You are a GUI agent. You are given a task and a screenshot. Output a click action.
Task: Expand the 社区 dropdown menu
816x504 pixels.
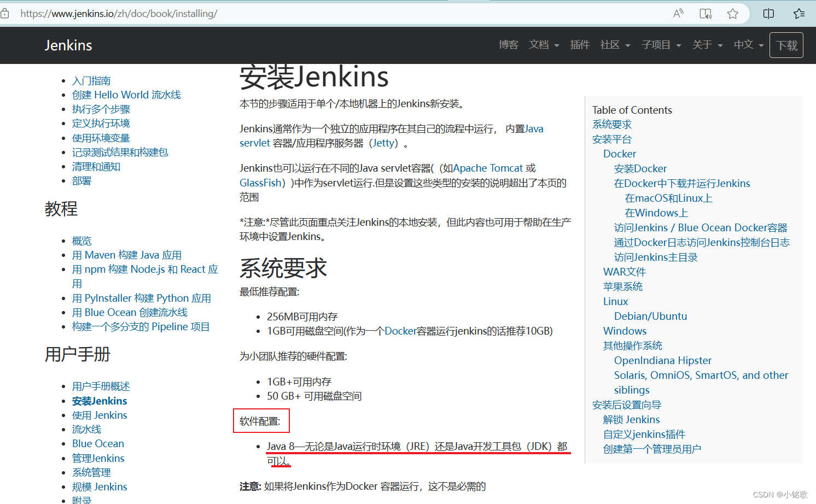[615, 45]
